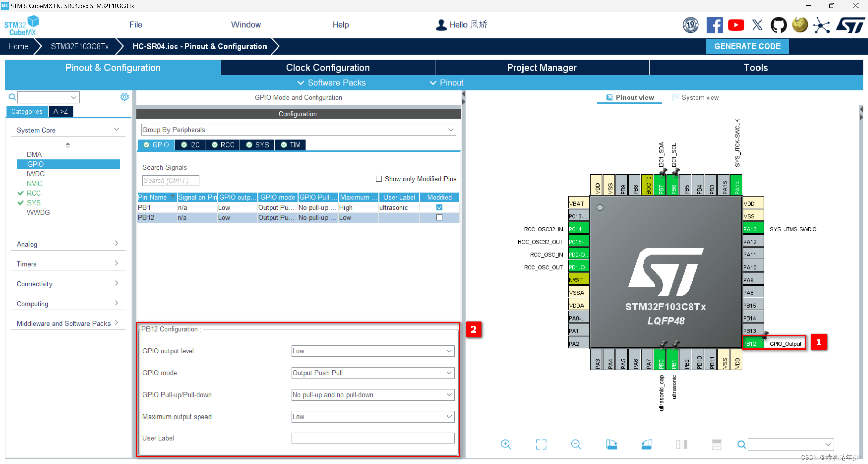Click the User Label input field for PB12
868x464 pixels.
click(373, 438)
